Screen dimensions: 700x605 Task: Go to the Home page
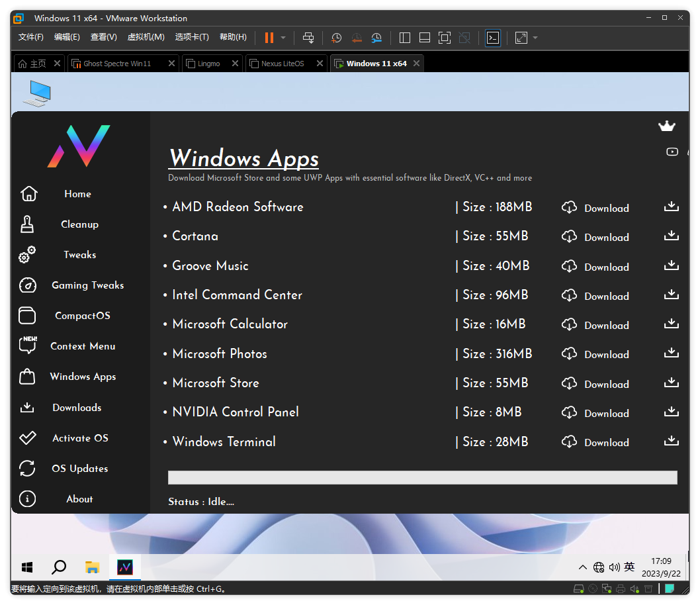point(77,194)
